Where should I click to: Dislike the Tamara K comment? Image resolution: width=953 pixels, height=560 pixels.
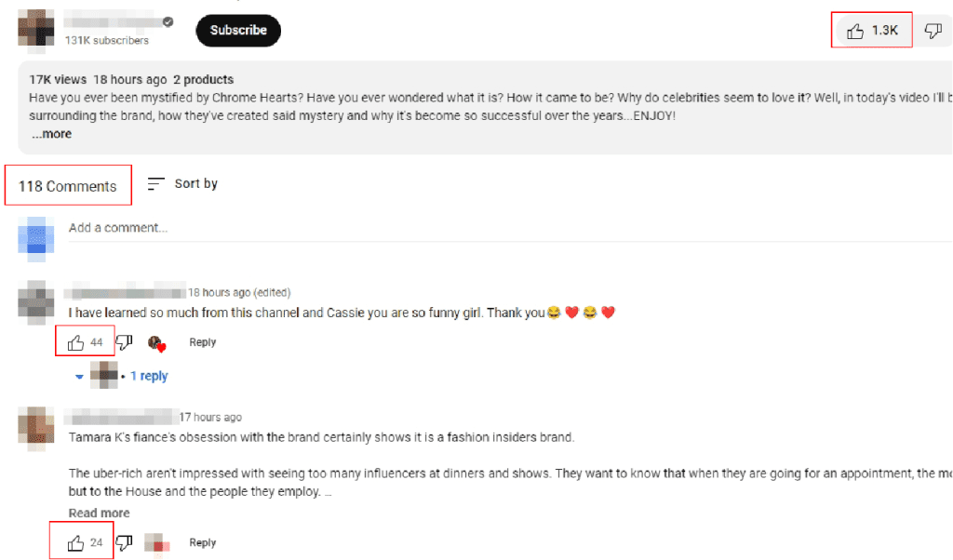point(125,542)
